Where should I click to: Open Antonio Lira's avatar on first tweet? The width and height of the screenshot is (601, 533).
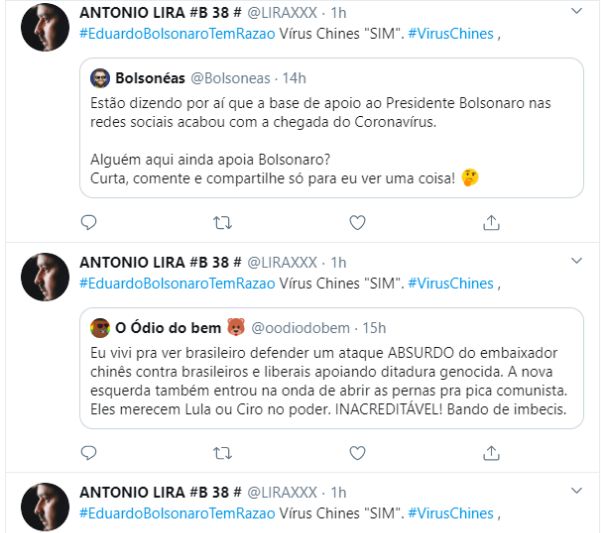(45, 27)
